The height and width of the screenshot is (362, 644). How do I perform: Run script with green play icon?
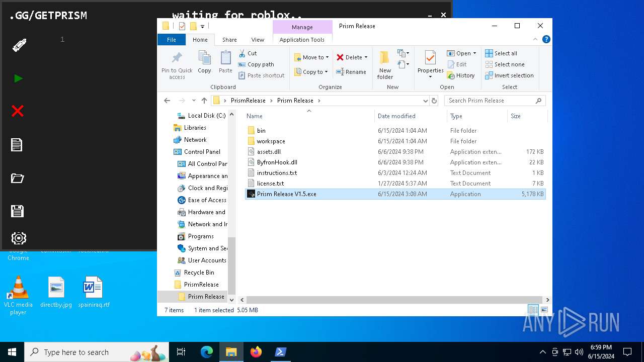tap(18, 78)
